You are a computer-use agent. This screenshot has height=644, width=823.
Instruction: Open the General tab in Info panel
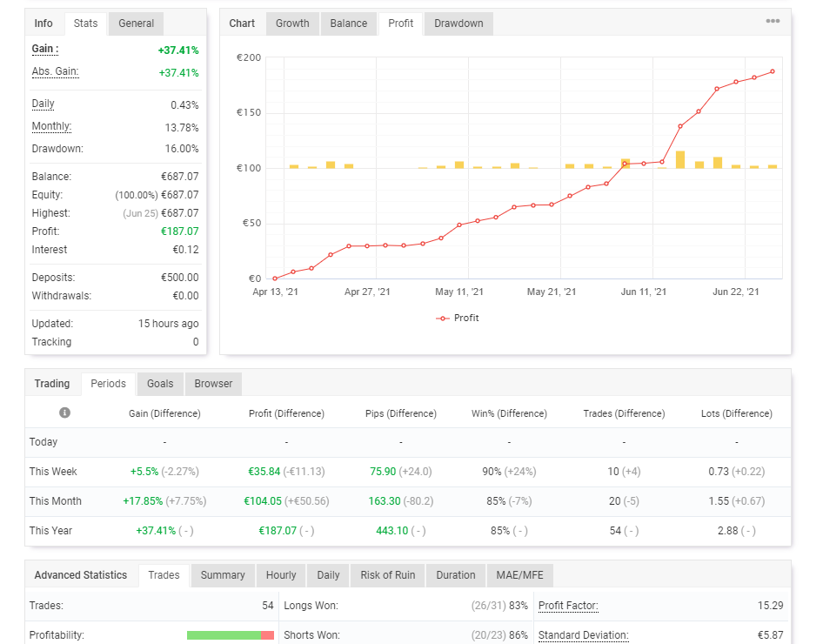[137, 23]
